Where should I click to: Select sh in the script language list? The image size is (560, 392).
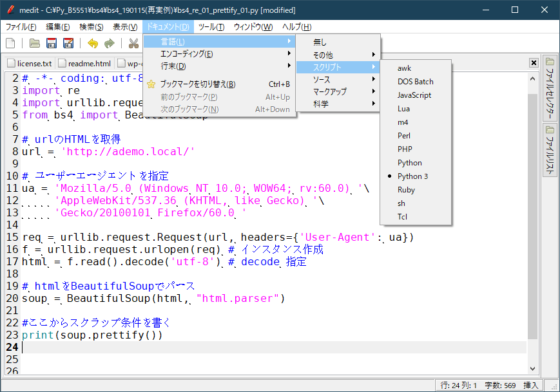[x=416, y=203]
